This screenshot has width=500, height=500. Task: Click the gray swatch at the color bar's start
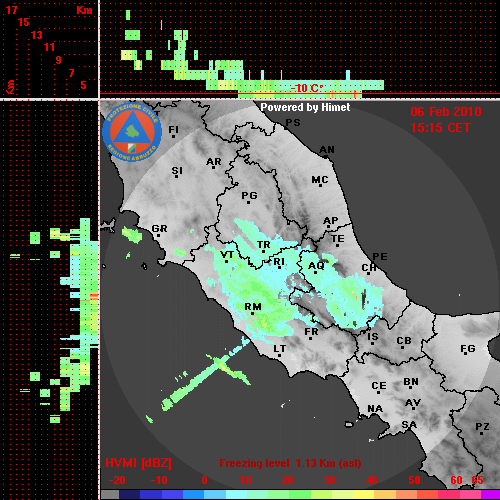click(x=110, y=494)
